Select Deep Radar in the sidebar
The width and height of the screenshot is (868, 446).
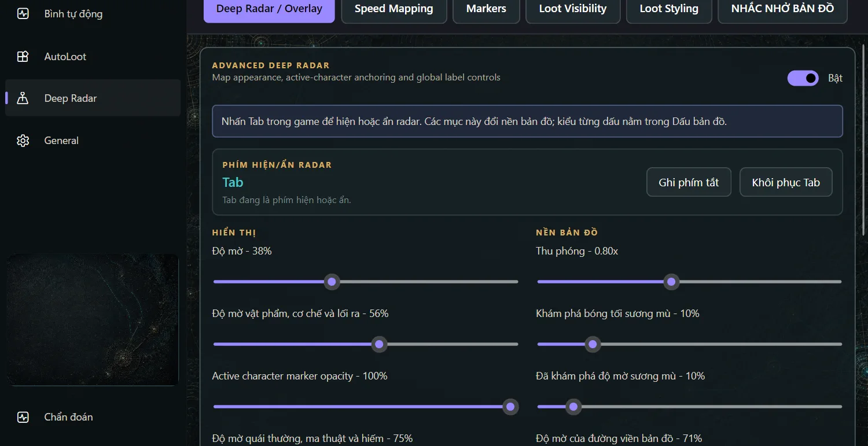[x=93, y=98]
